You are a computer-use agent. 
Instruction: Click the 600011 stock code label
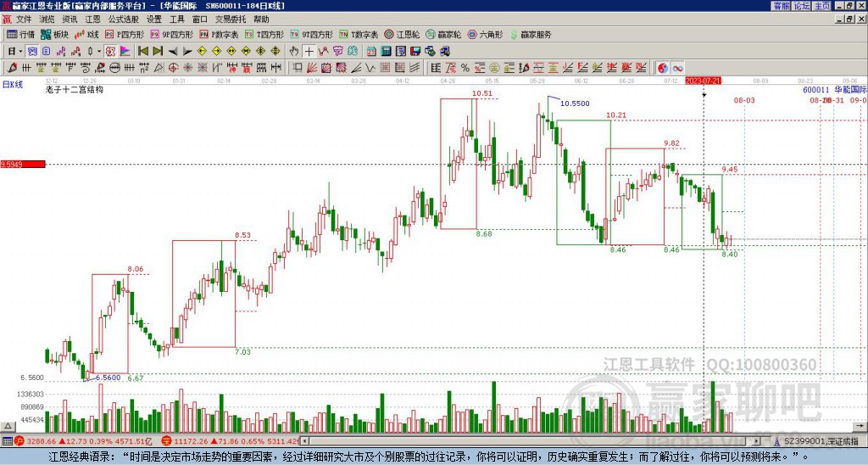coord(816,89)
